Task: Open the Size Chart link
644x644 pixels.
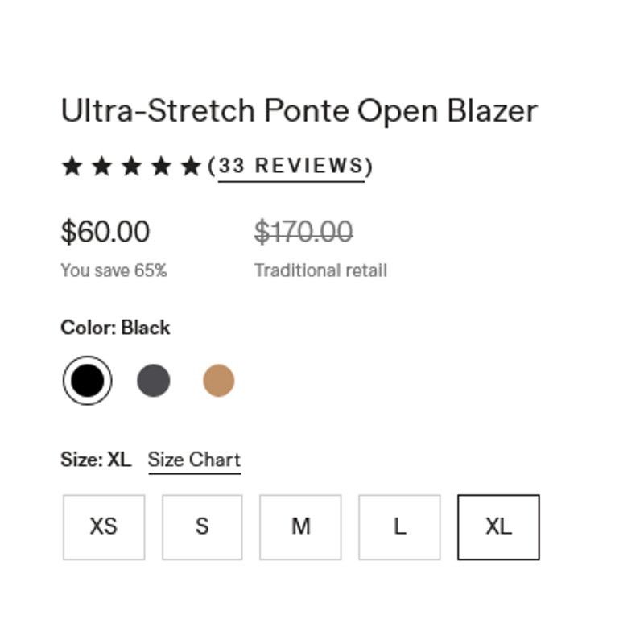Action: pyautogui.click(x=194, y=460)
